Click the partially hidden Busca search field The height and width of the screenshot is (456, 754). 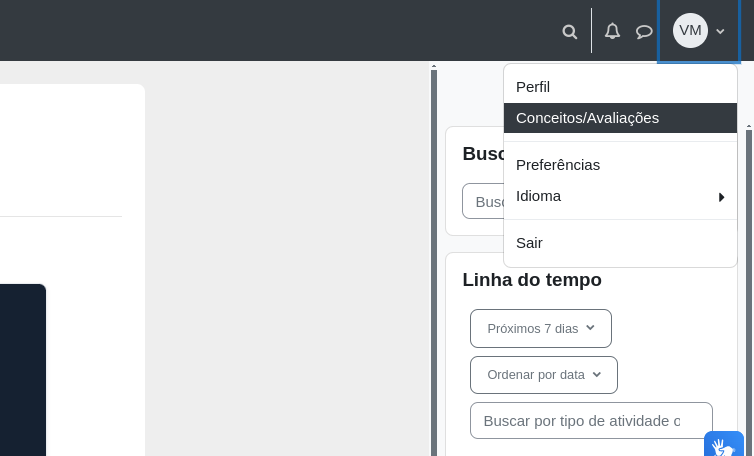point(482,201)
